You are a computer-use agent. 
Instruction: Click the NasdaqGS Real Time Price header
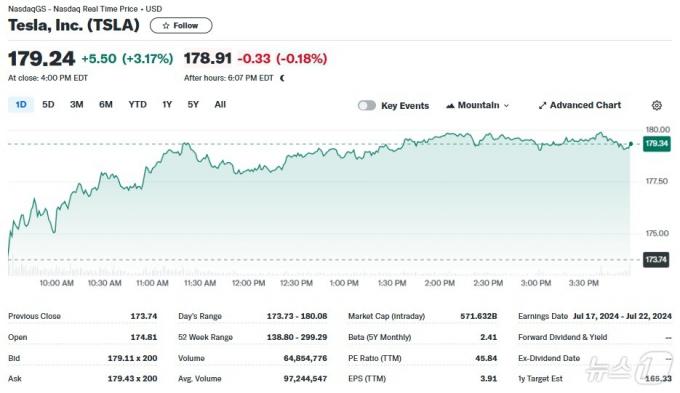85,9
